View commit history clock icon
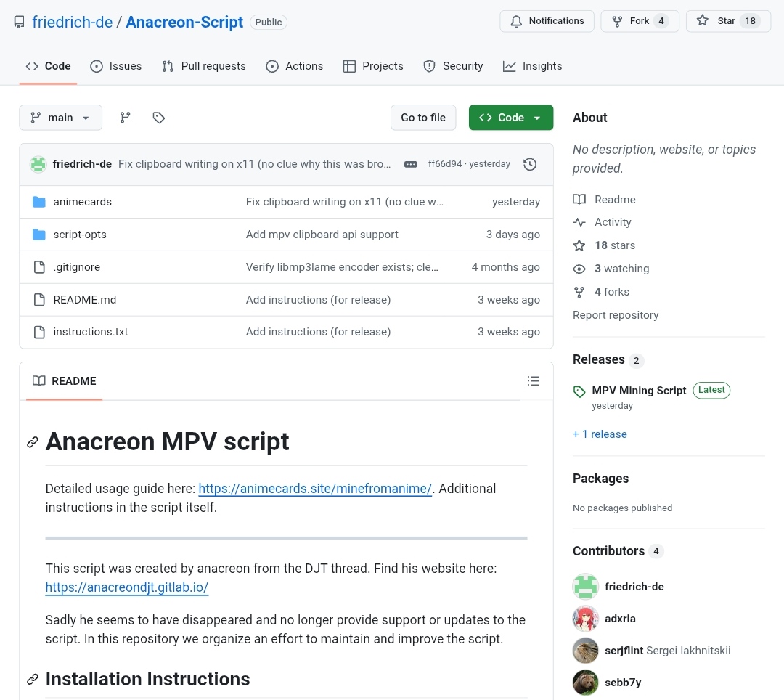 click(x=530, y=165)
